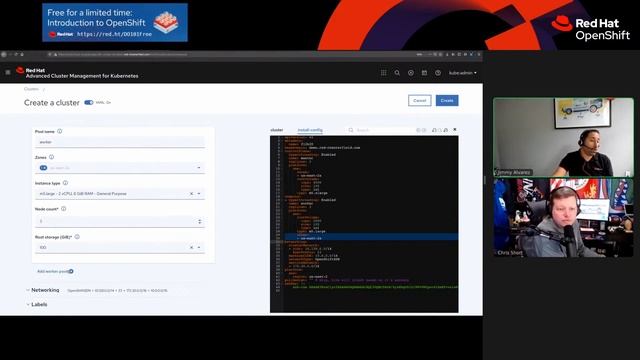The width and height of the screenshot is (640, 360).
Task: Open the help question mark icon
Action: click(438, 73)
